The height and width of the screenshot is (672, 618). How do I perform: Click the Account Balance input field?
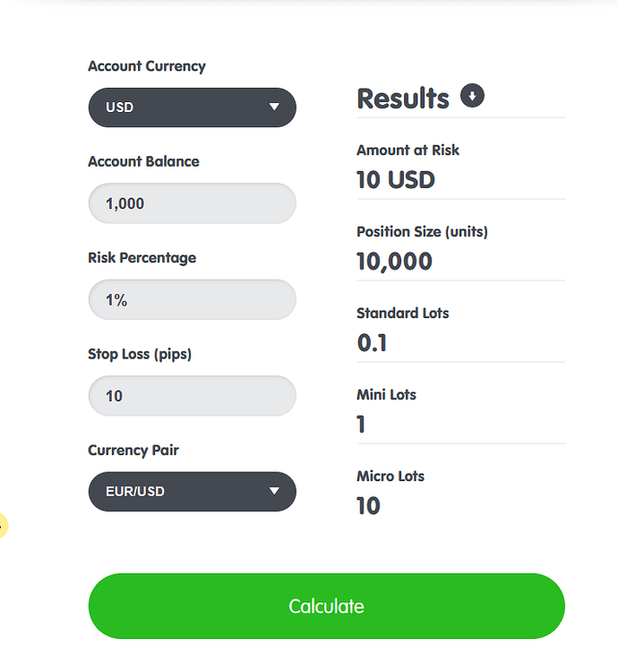[193, 203]
